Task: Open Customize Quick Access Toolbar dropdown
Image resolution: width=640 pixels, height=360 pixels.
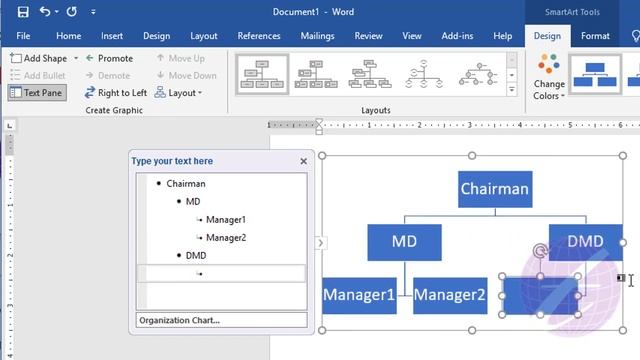Action: [93, 12]
